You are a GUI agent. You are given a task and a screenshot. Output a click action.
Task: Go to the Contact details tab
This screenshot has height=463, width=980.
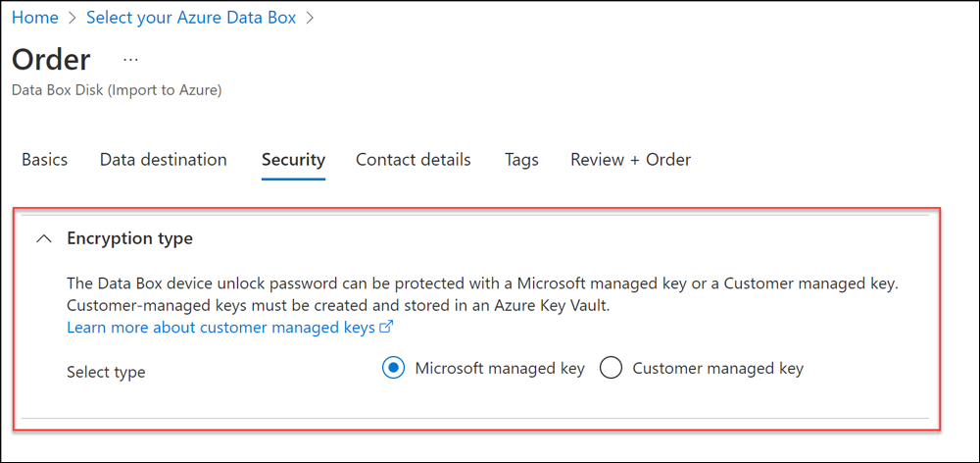pyautogui.click(x=414, y=160)
